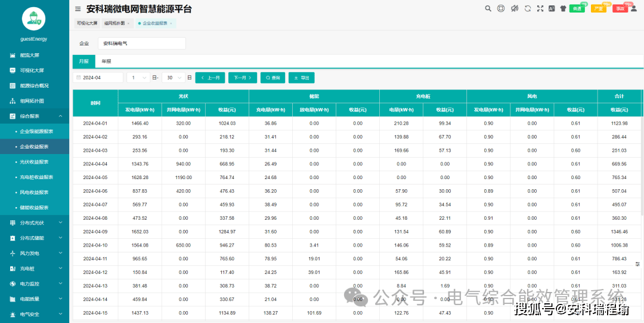Click the 2024-04 month date field
Screen dimensions: 644x323
point(98,78)
